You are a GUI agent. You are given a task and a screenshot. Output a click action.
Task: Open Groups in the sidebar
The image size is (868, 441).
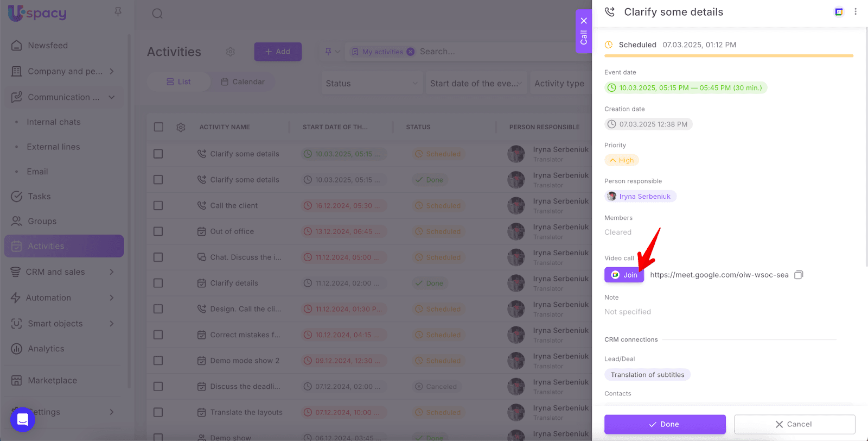click(42, 222)
